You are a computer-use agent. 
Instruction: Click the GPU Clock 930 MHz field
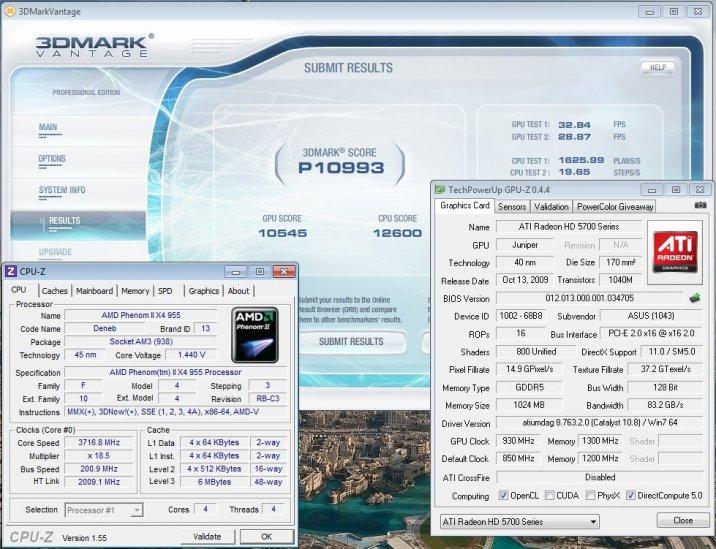[518, 441]
